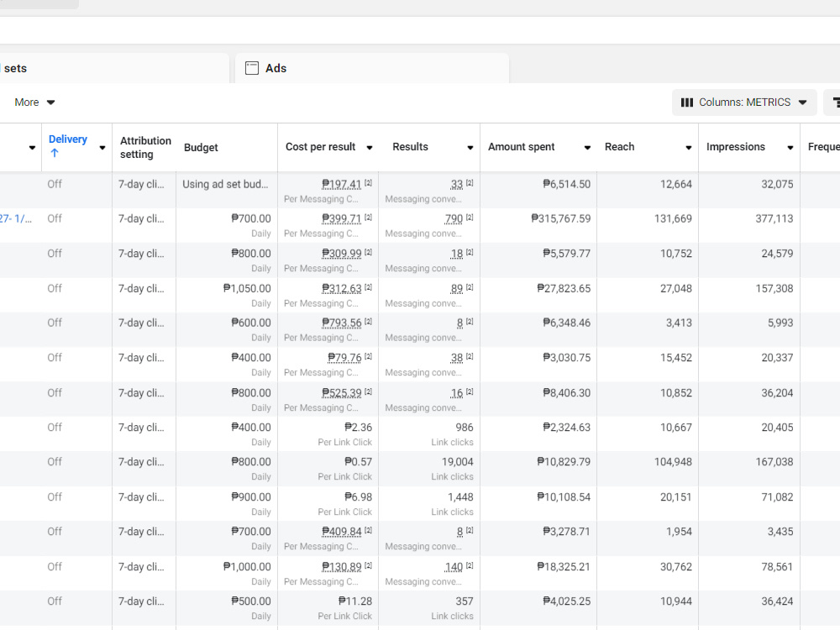Click the Budget column header
Viewport: 840px width, 630px height.
[x=201, y=147]
